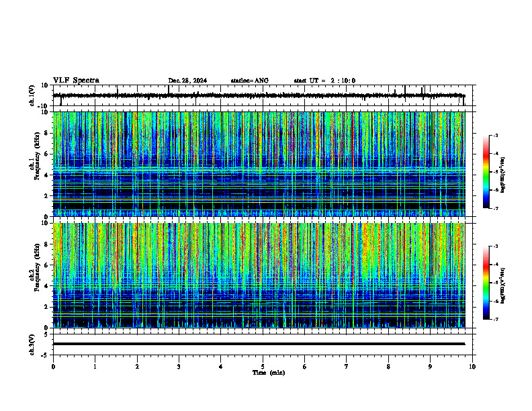Viewport: 532px width, 411px height.
Task: Click the ch.2 spectrogram color scale bar
Action: (x=486, y=283)
